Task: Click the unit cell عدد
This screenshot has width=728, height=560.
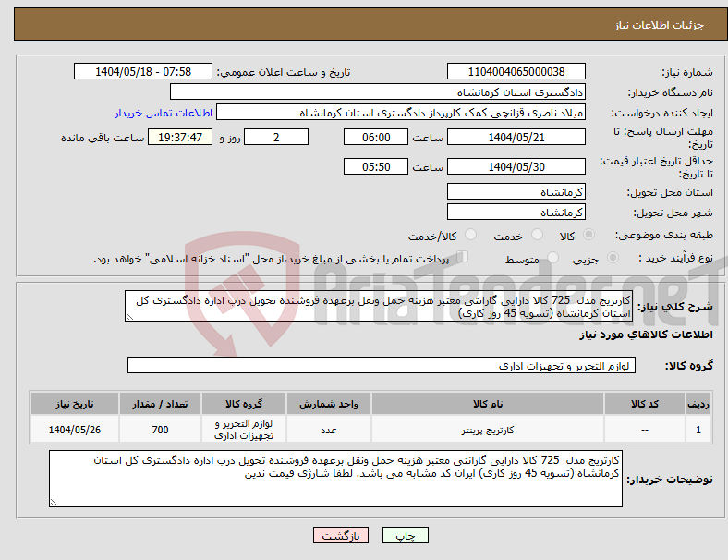Action: (329, 430)
